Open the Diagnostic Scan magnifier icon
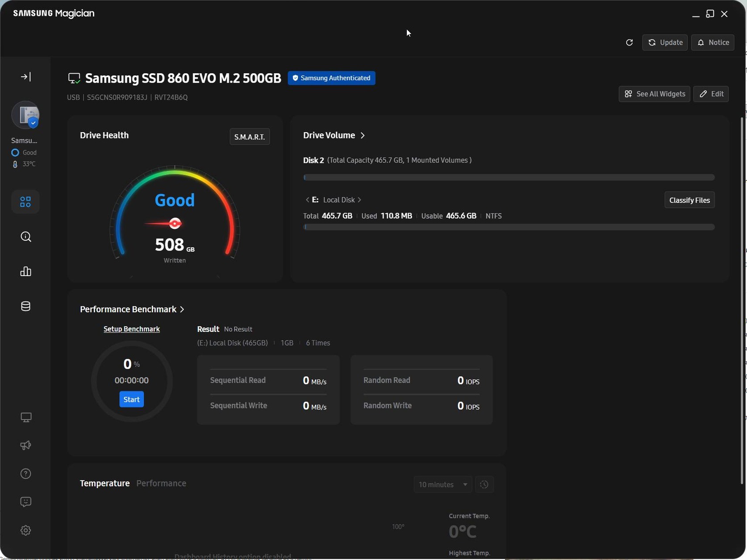 (26, 237)
